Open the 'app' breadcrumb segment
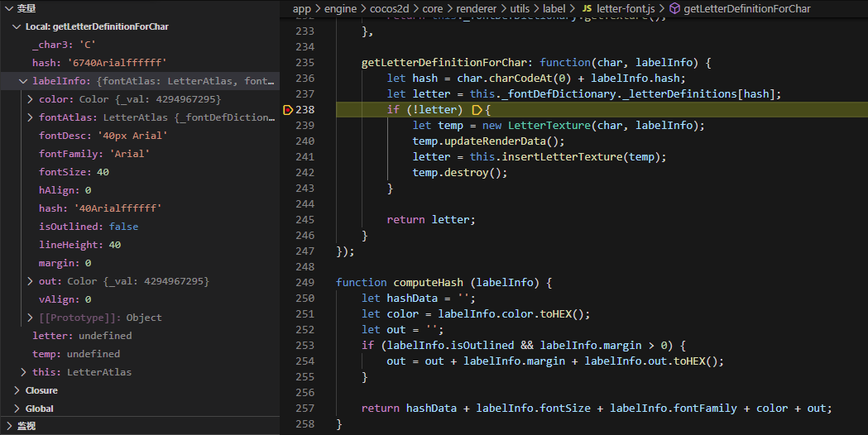This screenshot has width=868, height=435. point(302,8)
